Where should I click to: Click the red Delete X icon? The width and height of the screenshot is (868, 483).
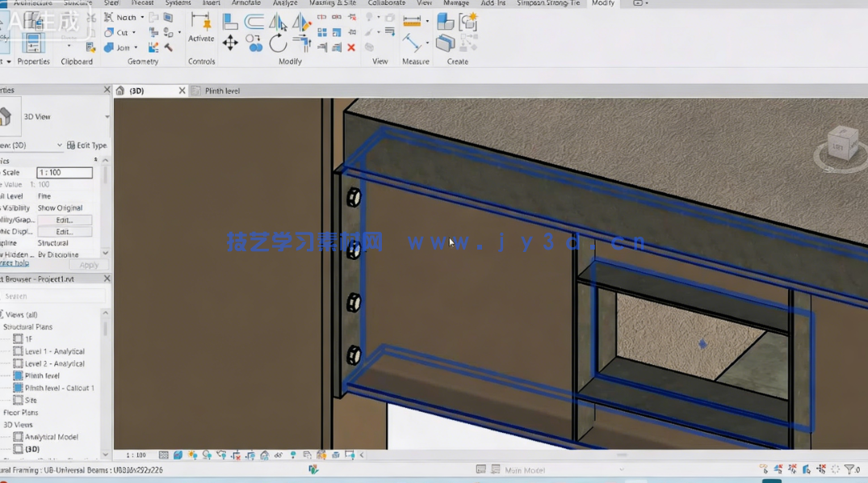[x=351, y=48]
